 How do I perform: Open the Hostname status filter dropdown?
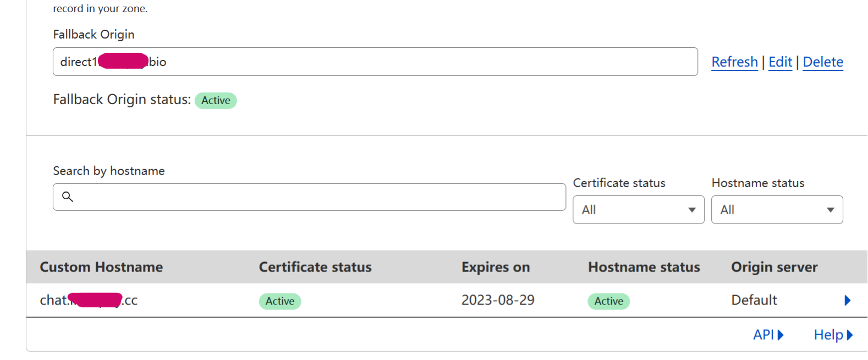click(x=777, y=210)
